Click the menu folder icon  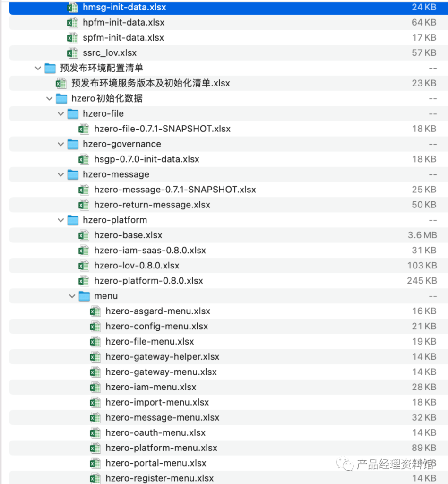click(84, 296)
